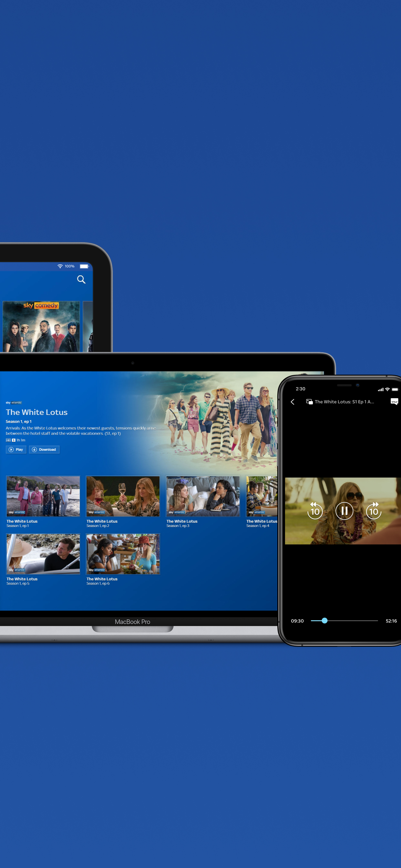Tap the tablet battery indicator

click(x=84, y=266)
